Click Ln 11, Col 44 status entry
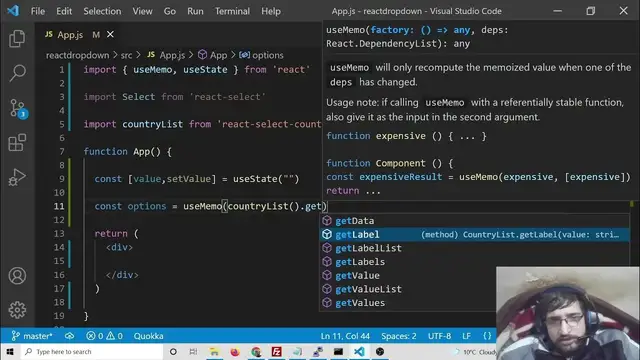The height and width of the screenshot is (360, 640). pyautogui.click(x=345, y=336)
